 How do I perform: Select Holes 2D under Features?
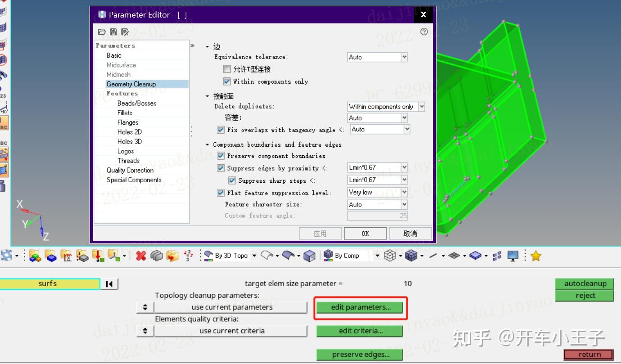130,132
